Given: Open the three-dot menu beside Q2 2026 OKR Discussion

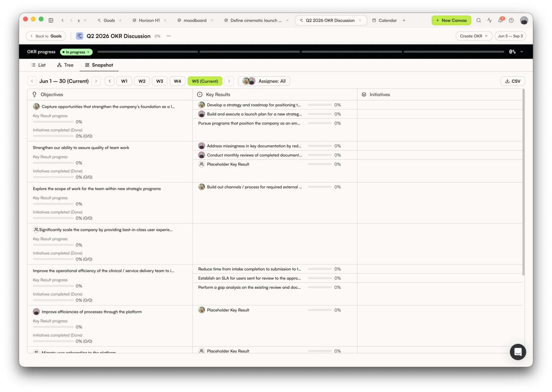Looking at the screenshot, I should pyautogui.click(x=168, y=36).
